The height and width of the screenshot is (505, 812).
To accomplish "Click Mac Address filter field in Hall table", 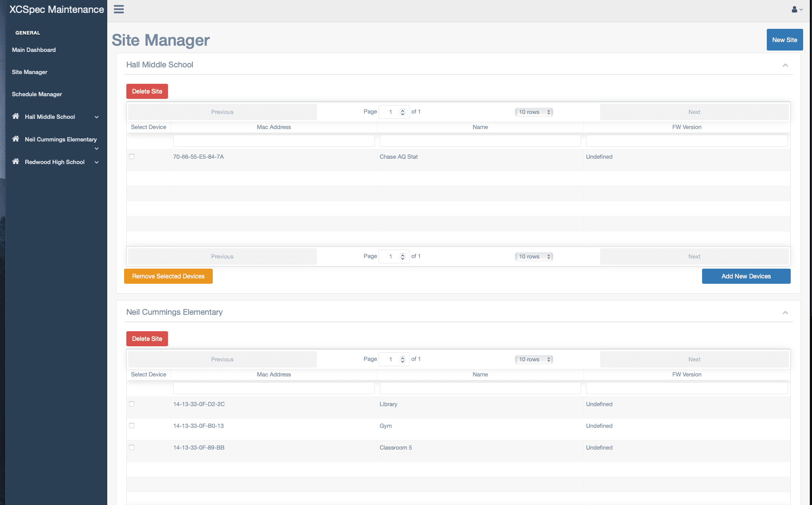I will click(x=274, y=141).
